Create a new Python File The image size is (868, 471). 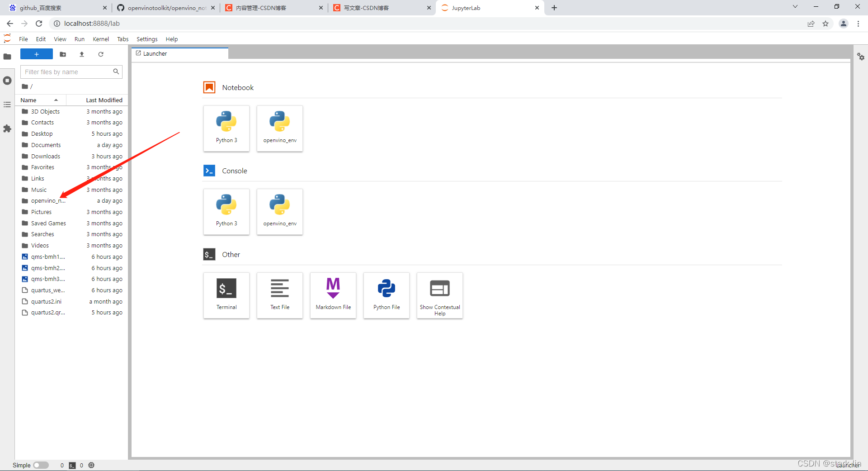[x=387, y=295]
